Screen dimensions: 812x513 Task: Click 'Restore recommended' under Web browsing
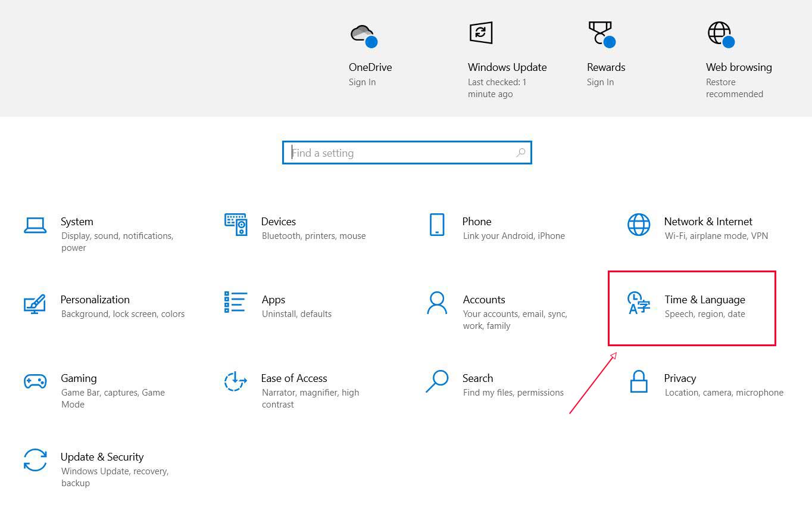(735, 88)
